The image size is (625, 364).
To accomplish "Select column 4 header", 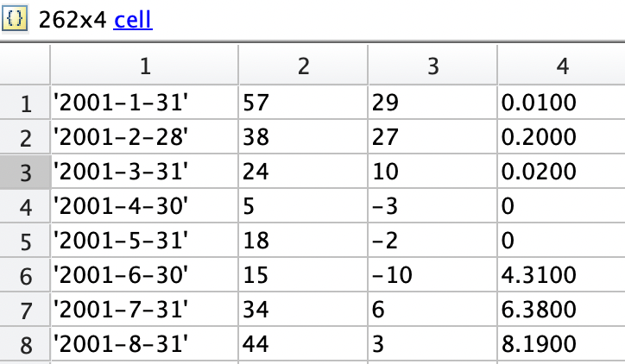I will tap(559, 68).
